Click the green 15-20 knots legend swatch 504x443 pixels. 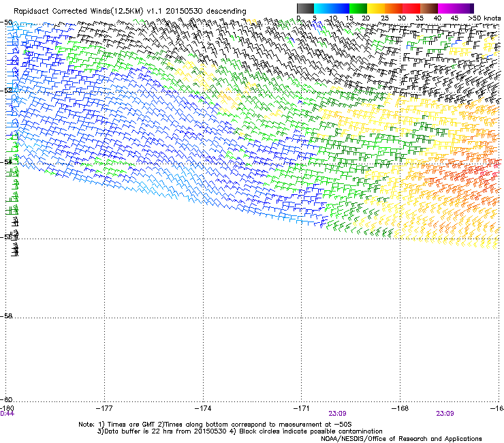tap(358, 8)
